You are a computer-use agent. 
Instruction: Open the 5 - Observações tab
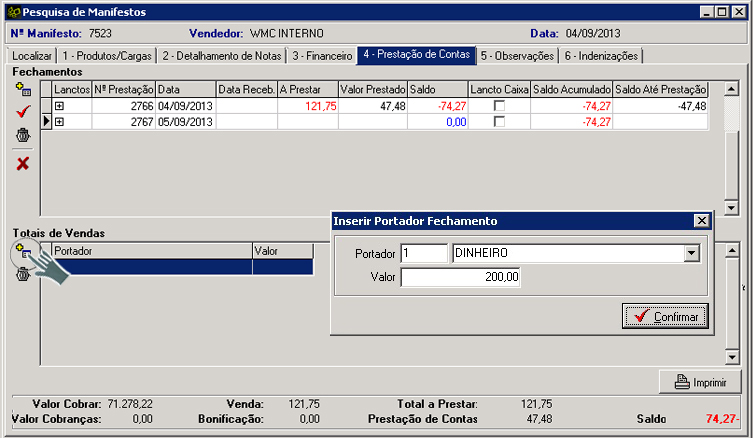(516, 55)
